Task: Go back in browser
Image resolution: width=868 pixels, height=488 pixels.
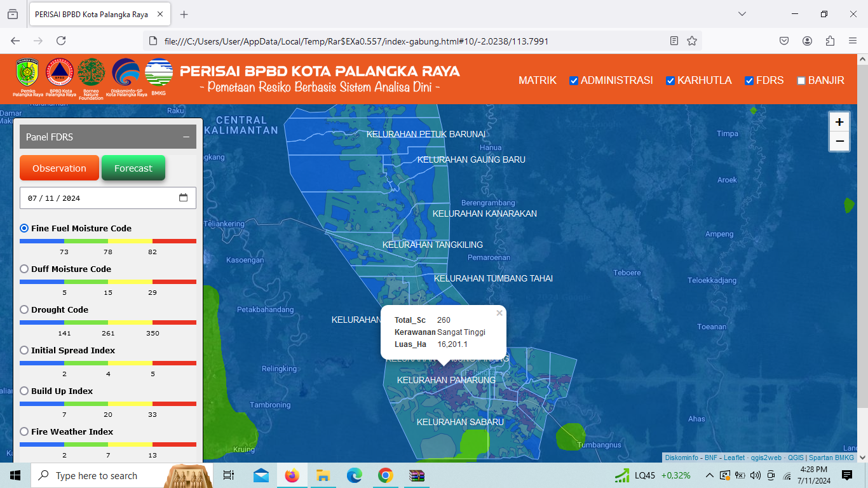Action: click(15, 41)
